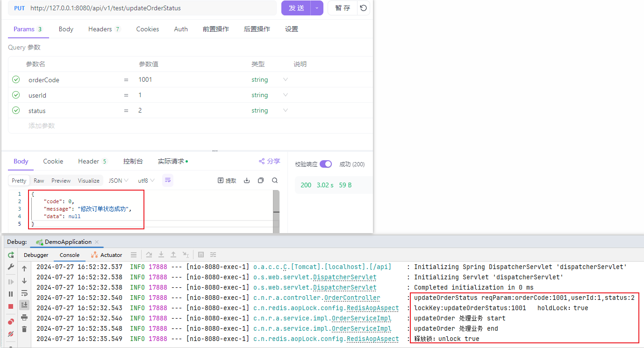The width and height of the screenshot is (644, 348).
Task: Click the 提取 extract button
Action: tap(227, 180)
